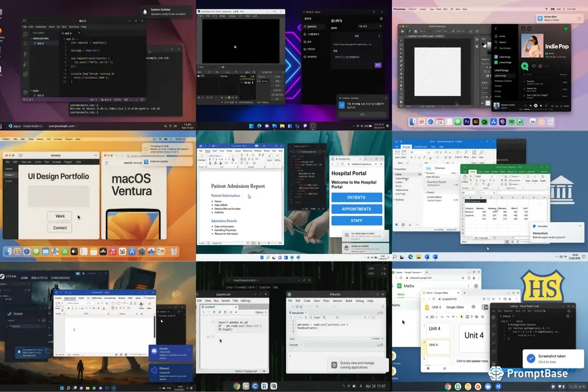Open Your Library in Spotify sidebar
The width and height of the screenshot is (588, 392).
point(503,48)
